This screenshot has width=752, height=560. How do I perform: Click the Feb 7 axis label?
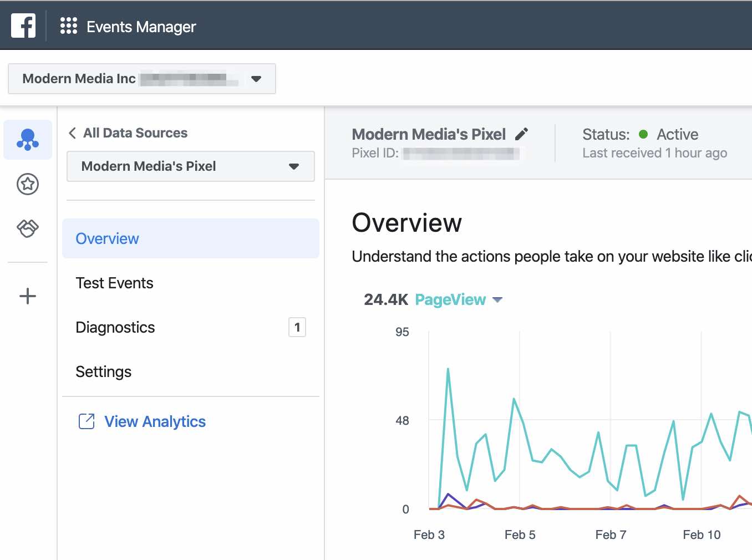coord(611,535)
